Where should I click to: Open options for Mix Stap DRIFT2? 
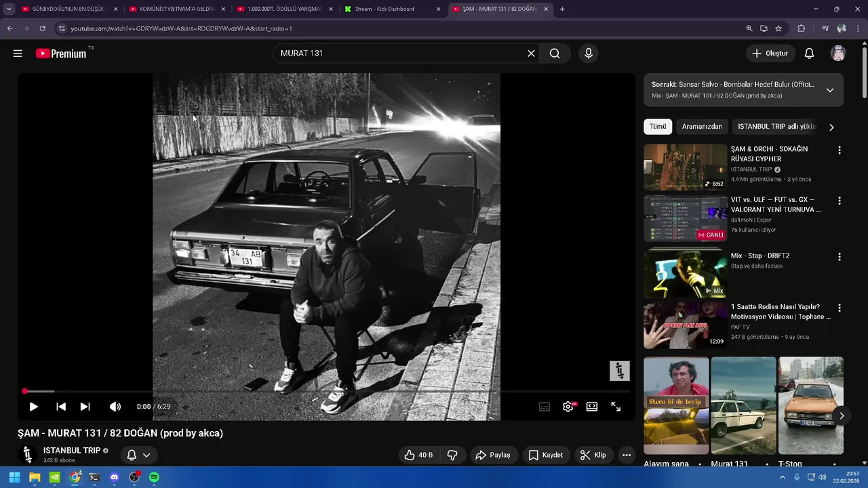coord(839,257)
